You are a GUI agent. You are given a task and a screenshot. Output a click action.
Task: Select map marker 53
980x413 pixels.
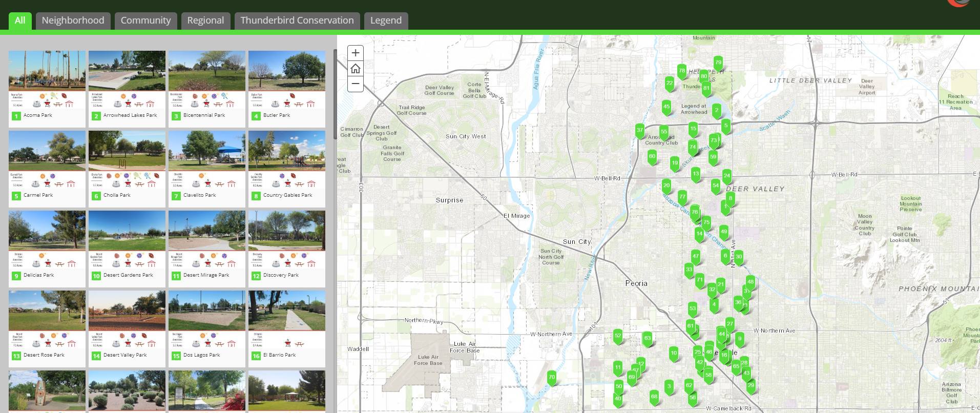[693, 309]
